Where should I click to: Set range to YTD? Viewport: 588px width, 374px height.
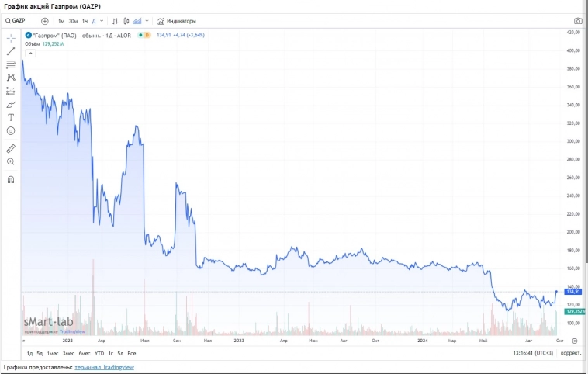(99, 353)
